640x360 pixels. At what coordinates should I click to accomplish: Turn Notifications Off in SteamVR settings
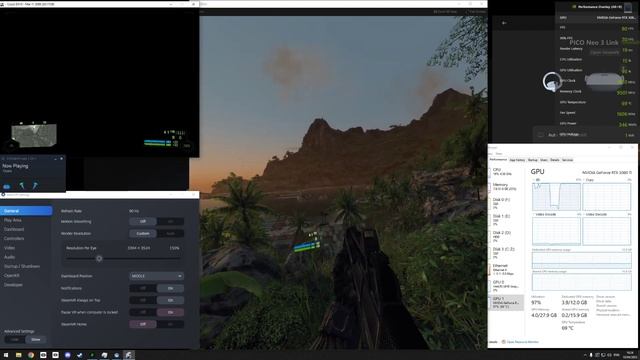click(143, 288)
